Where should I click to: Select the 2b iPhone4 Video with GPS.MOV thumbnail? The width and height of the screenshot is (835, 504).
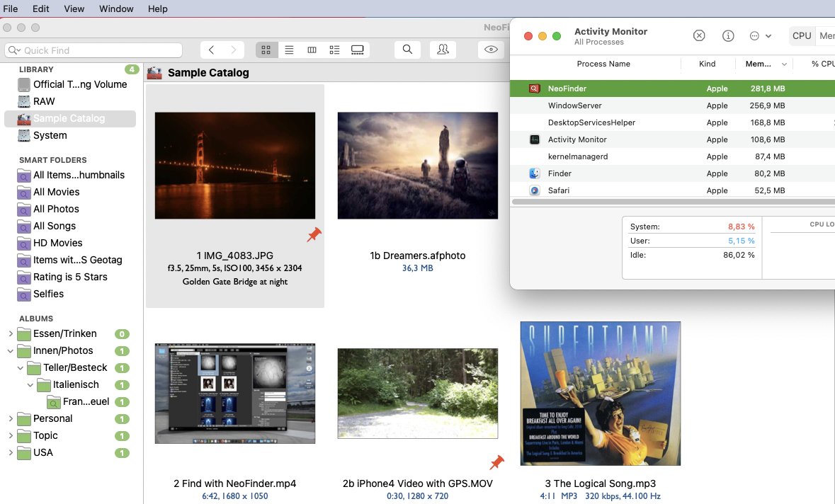pos(418,394)
